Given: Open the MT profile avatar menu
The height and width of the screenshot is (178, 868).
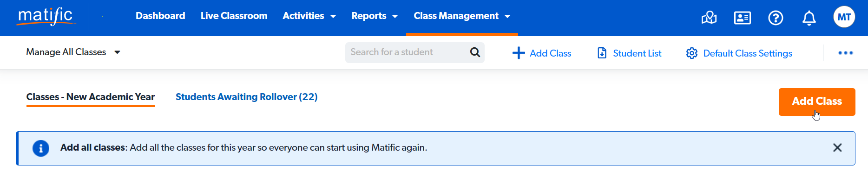Looking at the screenshot, I should [844, 17].
